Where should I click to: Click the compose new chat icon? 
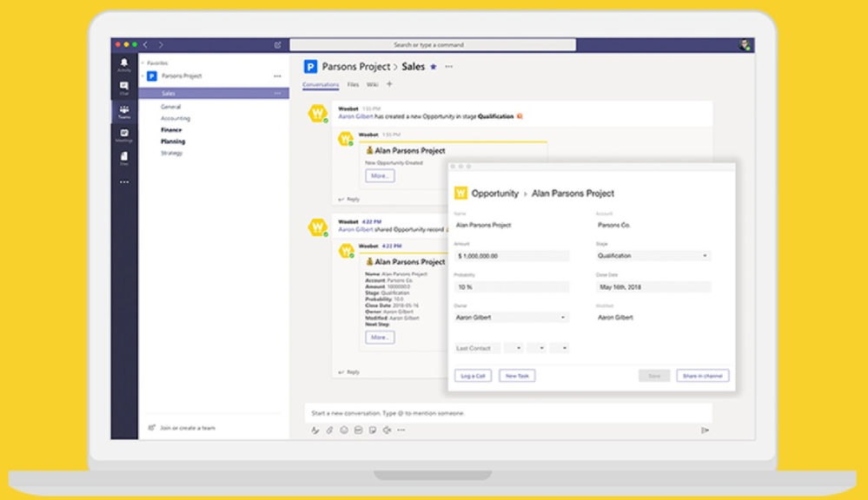[x=277, y=45]
